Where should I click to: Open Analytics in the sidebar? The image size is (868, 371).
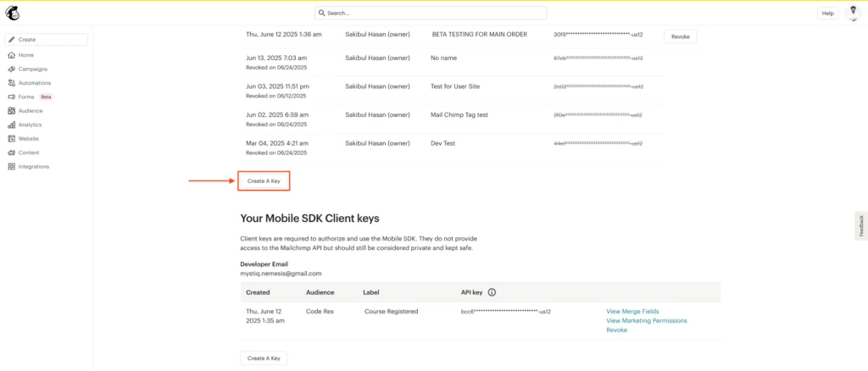pyautogui.click(x=30, y=125)
